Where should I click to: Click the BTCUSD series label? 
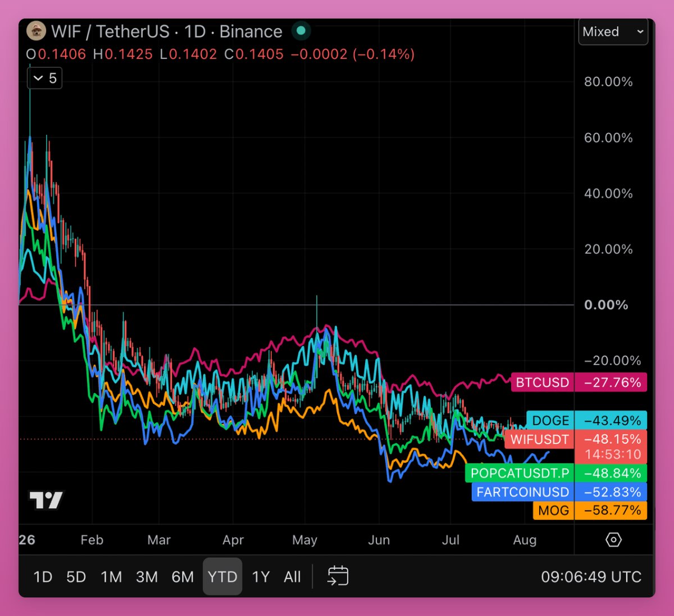(543, 382)
